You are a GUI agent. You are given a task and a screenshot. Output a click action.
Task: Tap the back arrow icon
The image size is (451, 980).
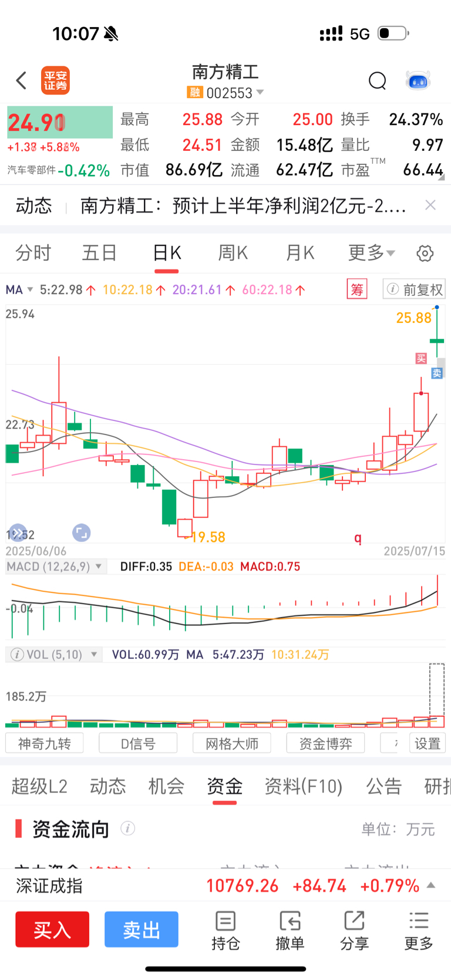[x=21, y=80]
